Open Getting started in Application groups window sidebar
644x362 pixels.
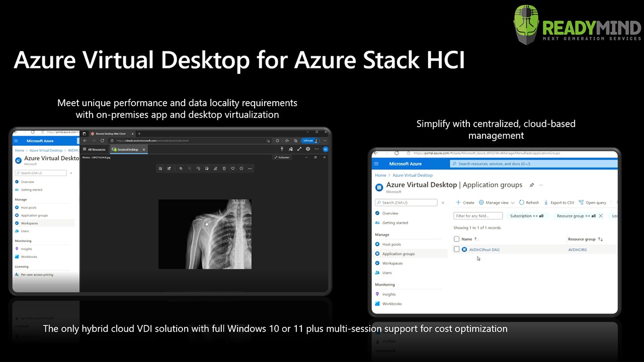coord(391,223)
